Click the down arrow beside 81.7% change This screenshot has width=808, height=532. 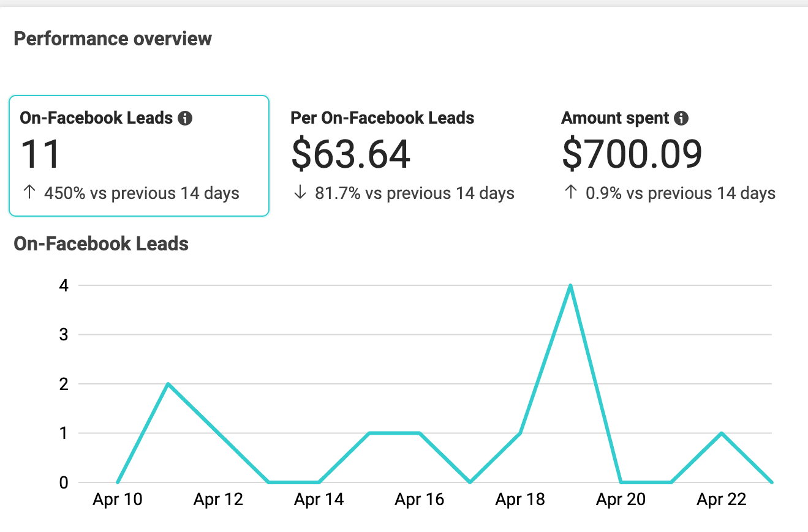tap(300, 193)
